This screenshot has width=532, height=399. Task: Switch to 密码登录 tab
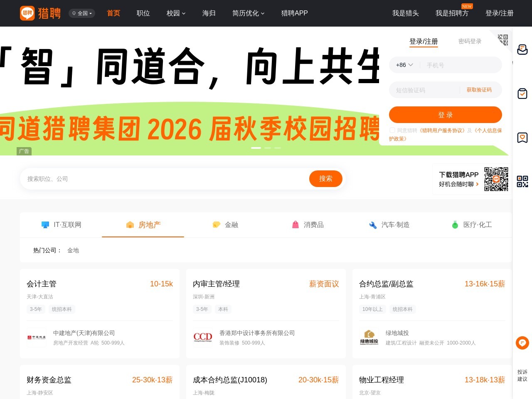coord(470,41)
